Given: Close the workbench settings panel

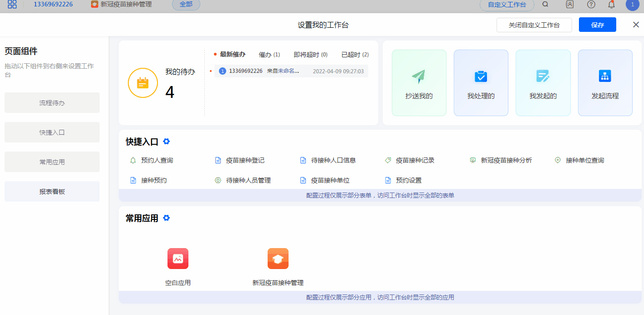Looking at the screenshot, I should tap(636, 25).
